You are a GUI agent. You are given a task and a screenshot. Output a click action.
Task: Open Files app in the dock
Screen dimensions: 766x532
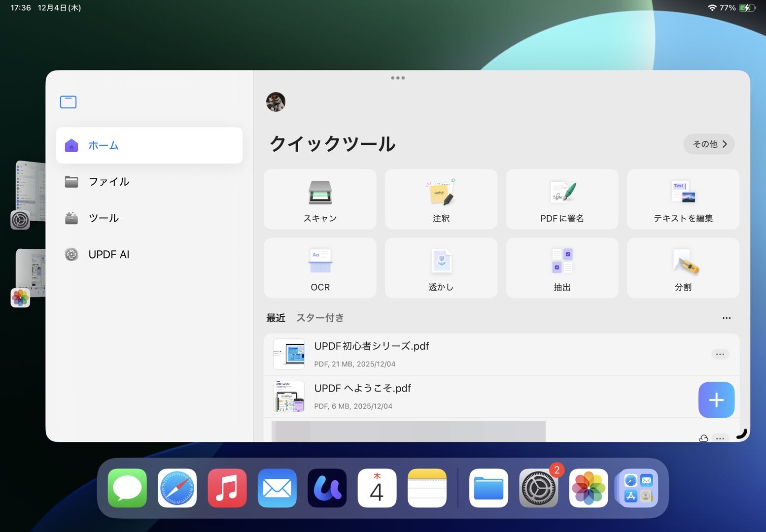coord(488,488)
